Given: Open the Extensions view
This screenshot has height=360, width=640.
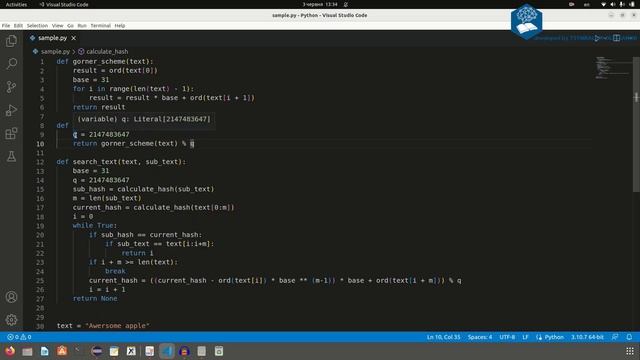Looking at the screenshot, I should click(11, 133).
